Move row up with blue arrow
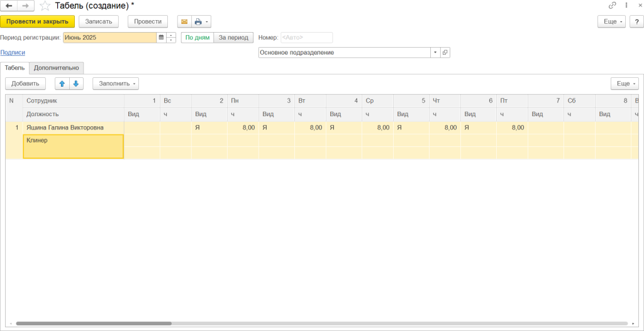 point(62,84)
